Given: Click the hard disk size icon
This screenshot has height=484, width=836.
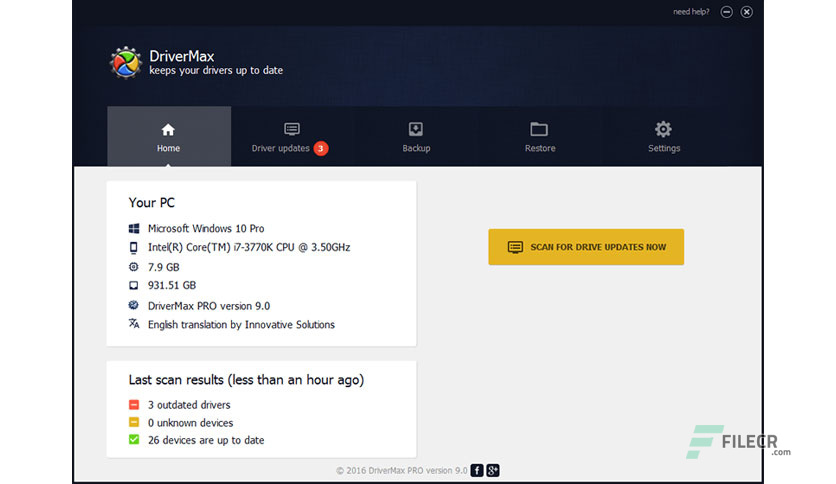Looking at the screenshot, I should pyautogui.click(x=134, y=285).
